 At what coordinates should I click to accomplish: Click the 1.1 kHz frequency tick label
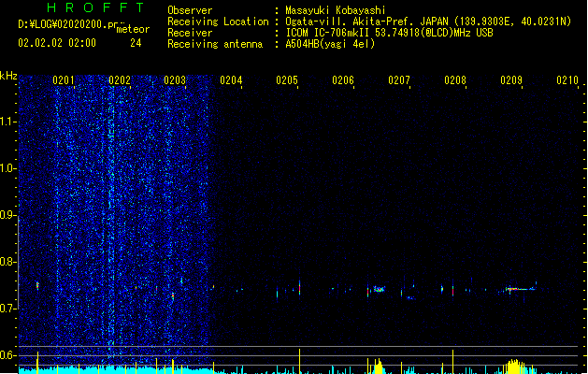(x=7, y=122)
